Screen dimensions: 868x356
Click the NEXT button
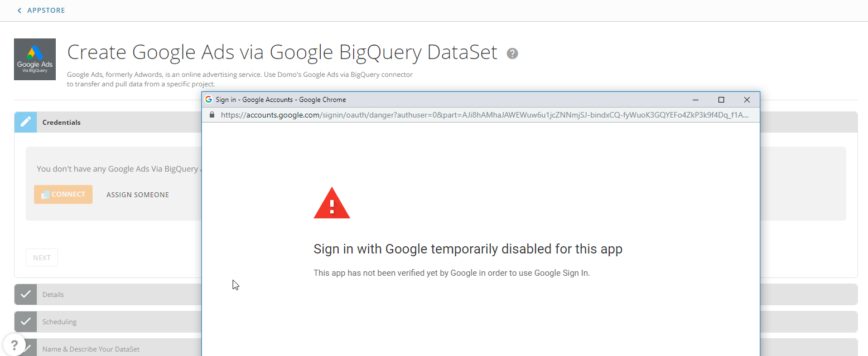[x=42, y=257]
